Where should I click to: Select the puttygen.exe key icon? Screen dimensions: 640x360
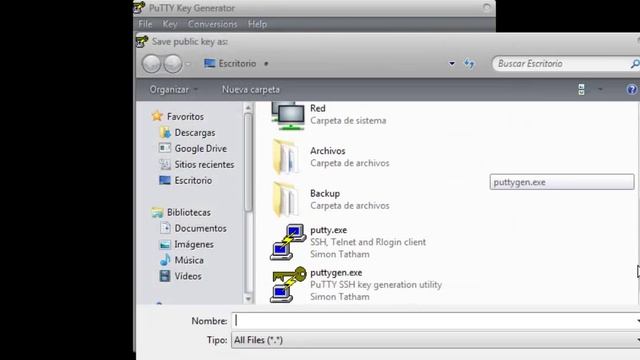click(288, 284)
